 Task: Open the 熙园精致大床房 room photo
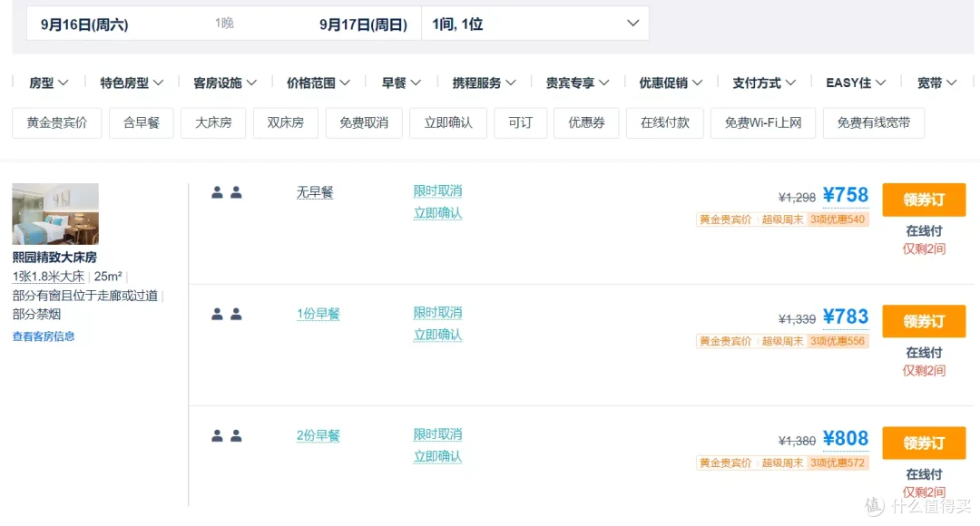coord(55,214)
